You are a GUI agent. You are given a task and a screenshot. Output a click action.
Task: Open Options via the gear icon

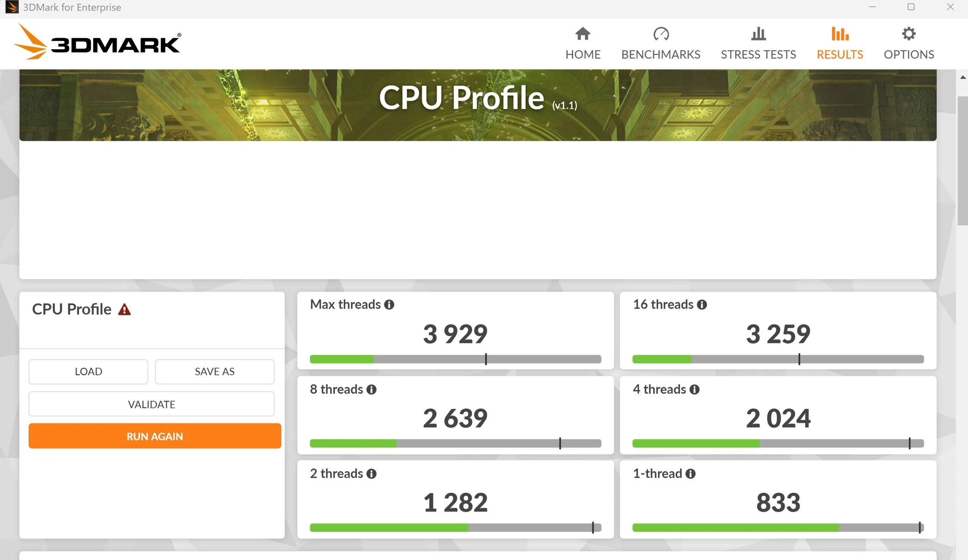click(909, 34)
